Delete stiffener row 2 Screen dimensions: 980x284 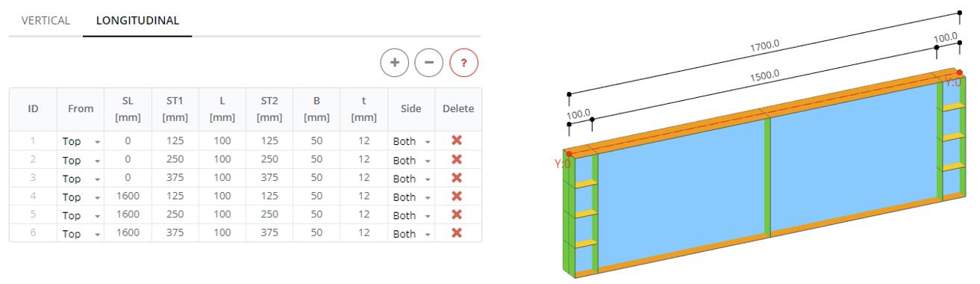click(x=457, y=159)
